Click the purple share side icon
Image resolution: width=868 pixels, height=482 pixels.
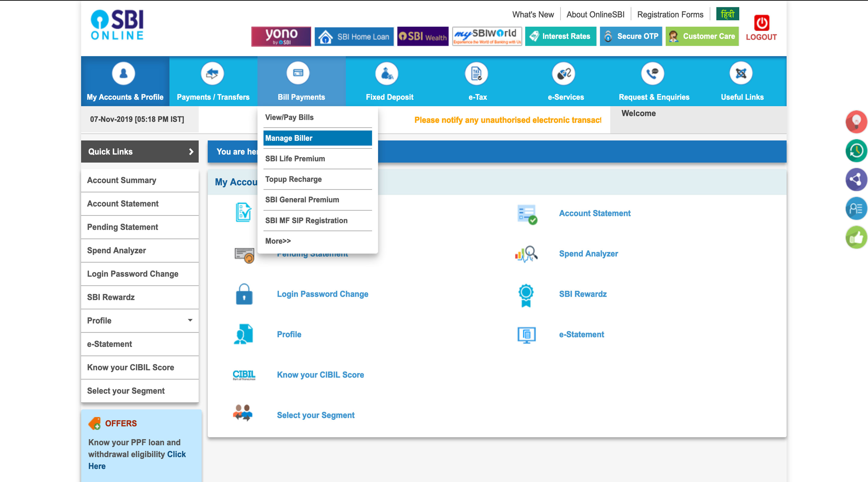pos(856,180)
